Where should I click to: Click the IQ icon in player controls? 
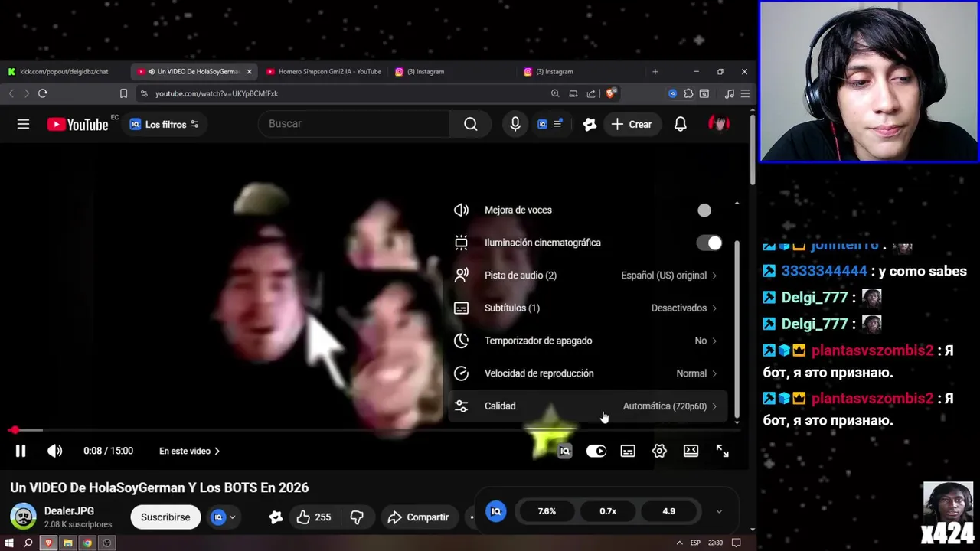click(x=564, y=451)
